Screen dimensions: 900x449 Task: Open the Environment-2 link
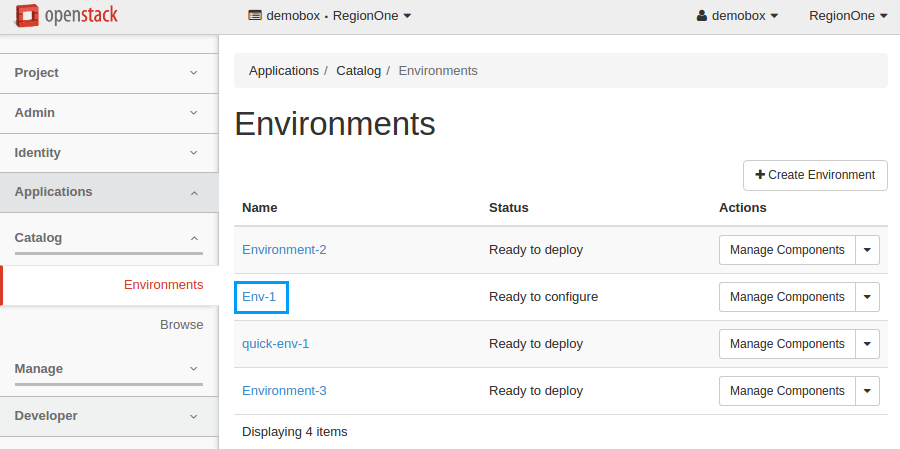tap(284, 250)
